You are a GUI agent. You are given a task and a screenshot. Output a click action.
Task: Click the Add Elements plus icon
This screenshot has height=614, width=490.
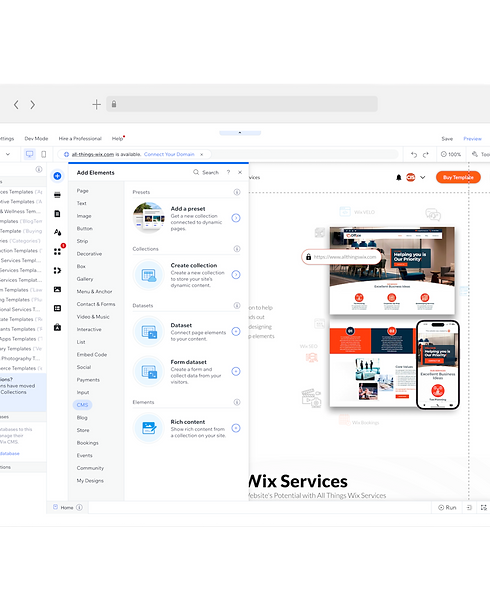(x=57, y=176)
